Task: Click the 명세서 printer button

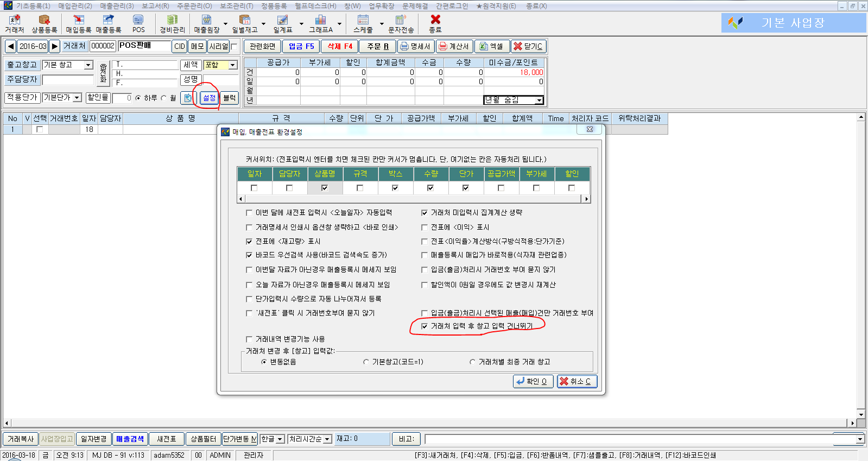Action: tap(416, 46)
